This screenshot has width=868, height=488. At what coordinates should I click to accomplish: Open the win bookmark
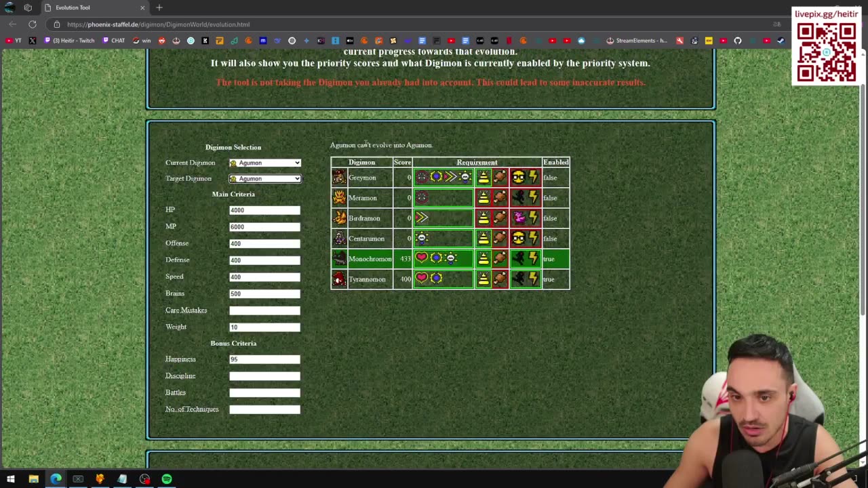pos(142,41)
